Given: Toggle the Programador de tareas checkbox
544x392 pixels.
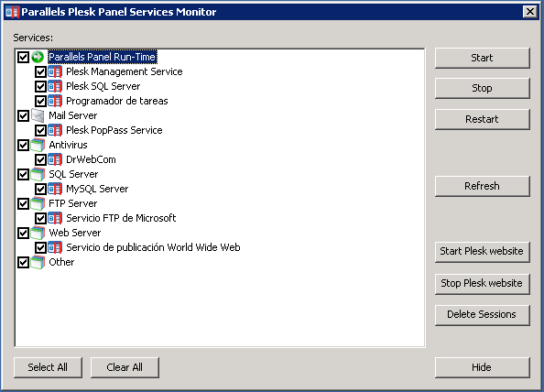Looking at the screenshot, I should pyautogui.click(x=40, y=101).
